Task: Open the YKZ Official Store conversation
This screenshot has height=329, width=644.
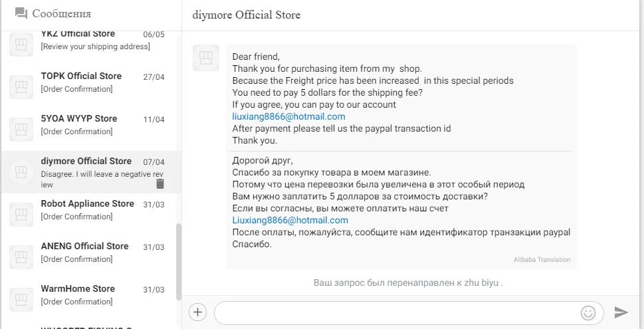Action: coord(86,40)
